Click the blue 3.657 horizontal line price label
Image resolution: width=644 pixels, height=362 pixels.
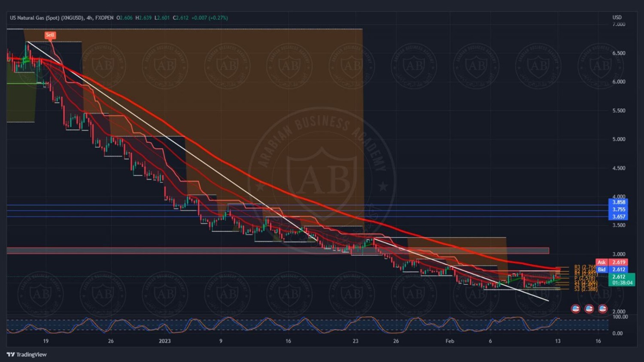618,217
